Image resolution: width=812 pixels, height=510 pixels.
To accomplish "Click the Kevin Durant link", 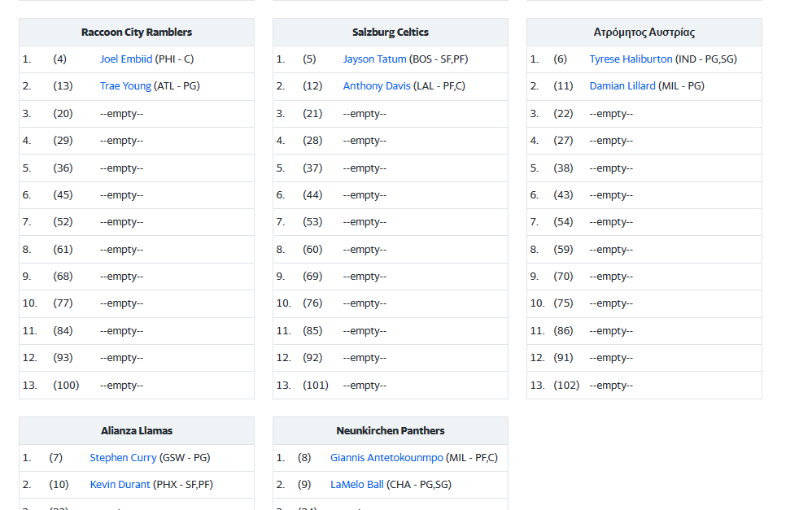I will 120,485.
